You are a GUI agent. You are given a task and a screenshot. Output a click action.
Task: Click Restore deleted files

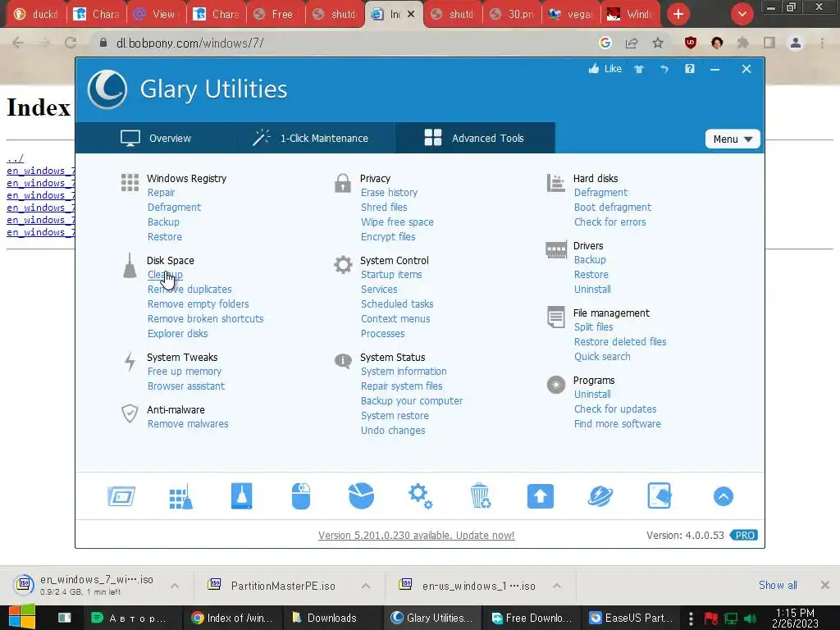pyautogui.click(x=620, y=342)
